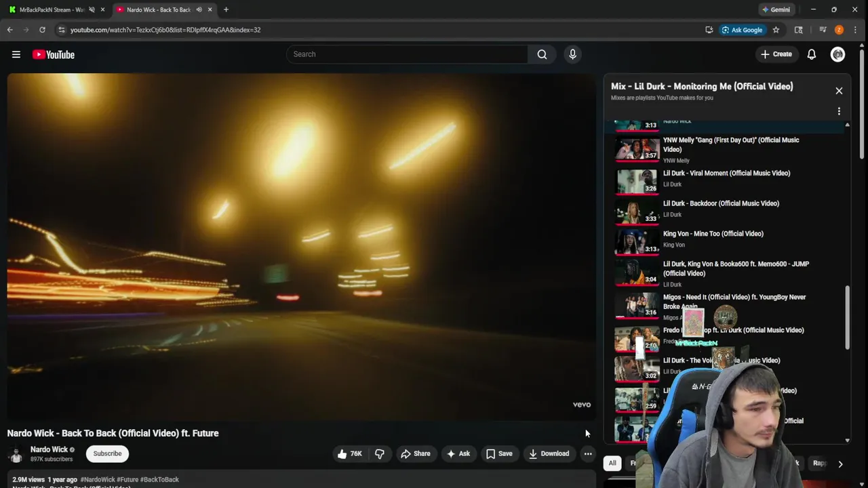Open the tab search icon in toolbar

click(x=799, y=30)
